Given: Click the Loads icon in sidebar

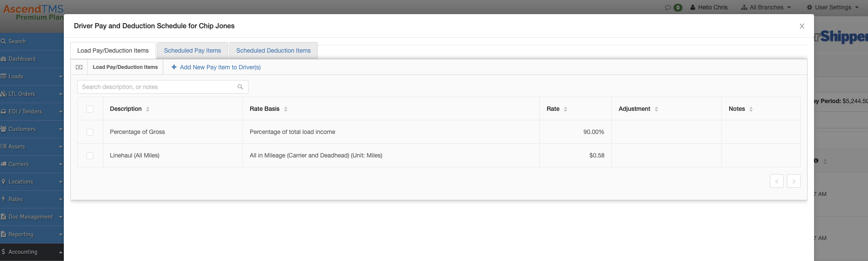Looking at the screenshot, I should pos(3,77).
